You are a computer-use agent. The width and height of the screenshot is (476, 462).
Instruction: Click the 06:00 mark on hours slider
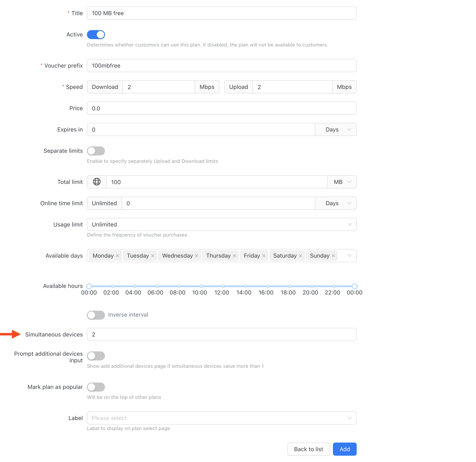click(157, 286)
